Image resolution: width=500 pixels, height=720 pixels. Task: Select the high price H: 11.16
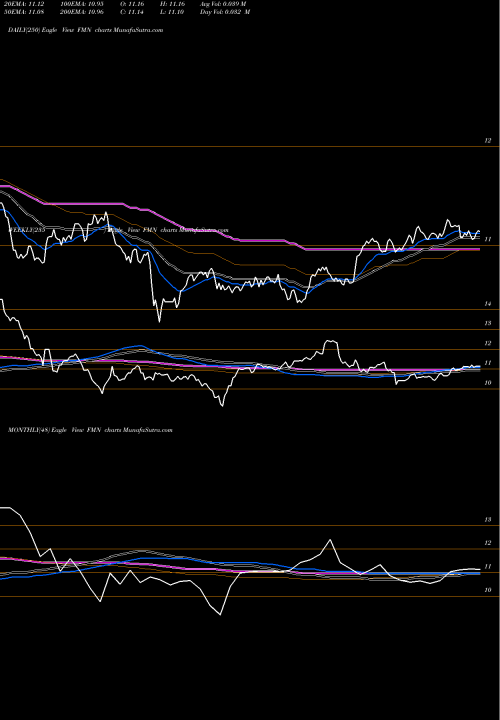pos(172,4)
